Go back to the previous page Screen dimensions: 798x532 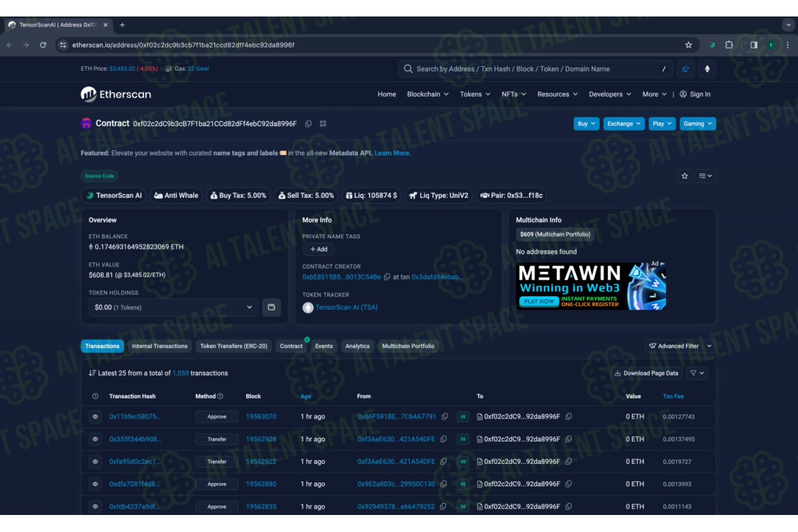pyautogui.click(x=10, y=45)
